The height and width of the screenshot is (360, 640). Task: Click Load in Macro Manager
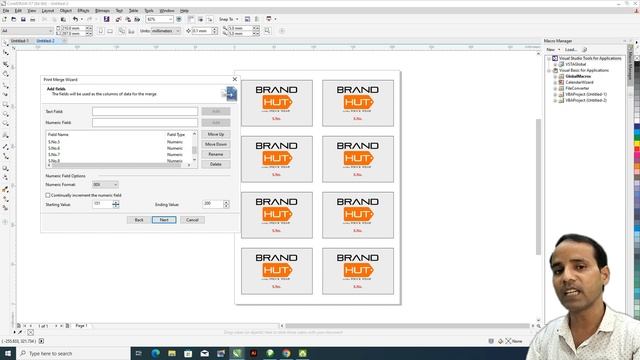point(571,49)
